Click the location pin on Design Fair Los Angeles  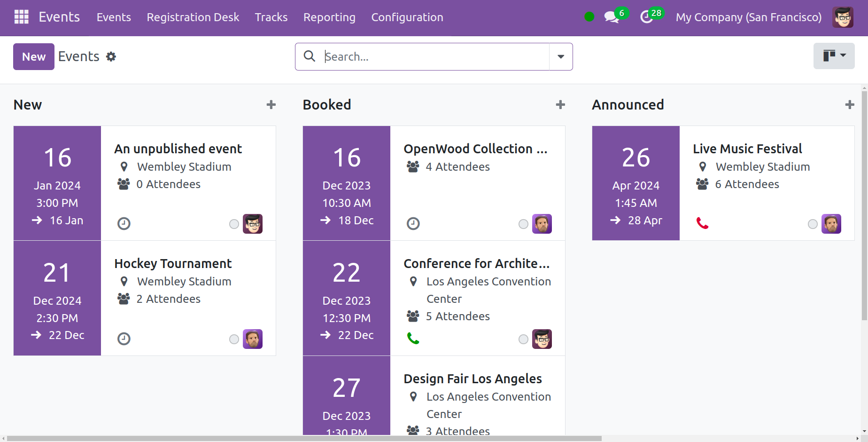[413, 396]
